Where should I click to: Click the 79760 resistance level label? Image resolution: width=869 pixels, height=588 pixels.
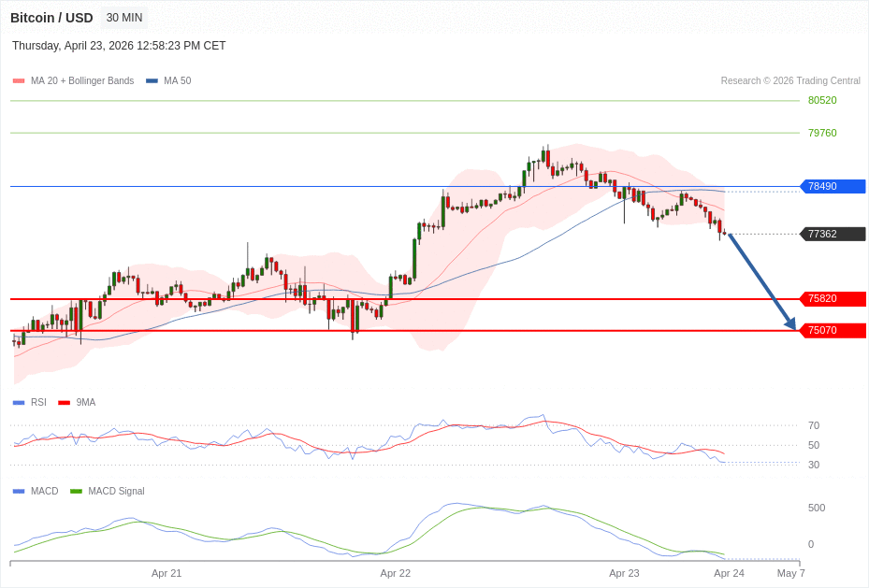(x=822, y=133)
